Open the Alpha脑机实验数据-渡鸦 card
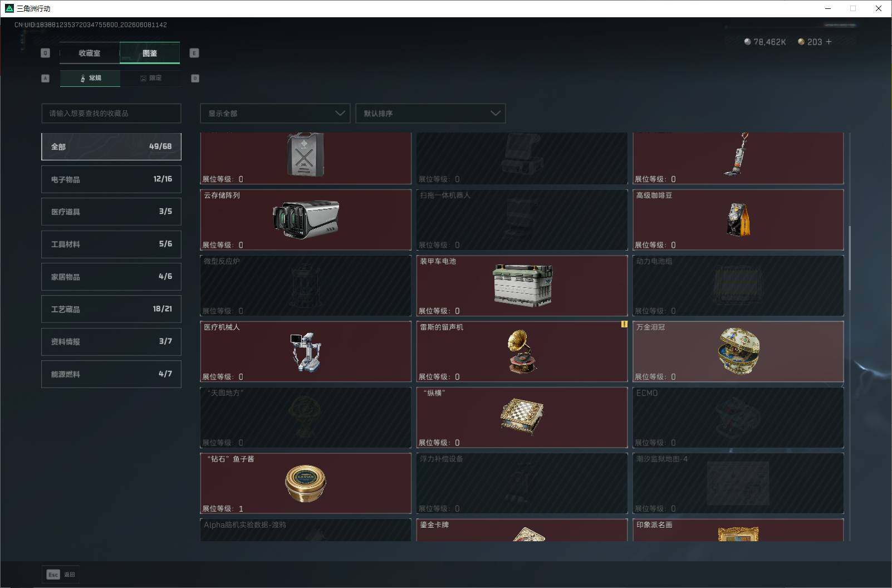This screenshot has height=588, width=892. pos(306,530)
